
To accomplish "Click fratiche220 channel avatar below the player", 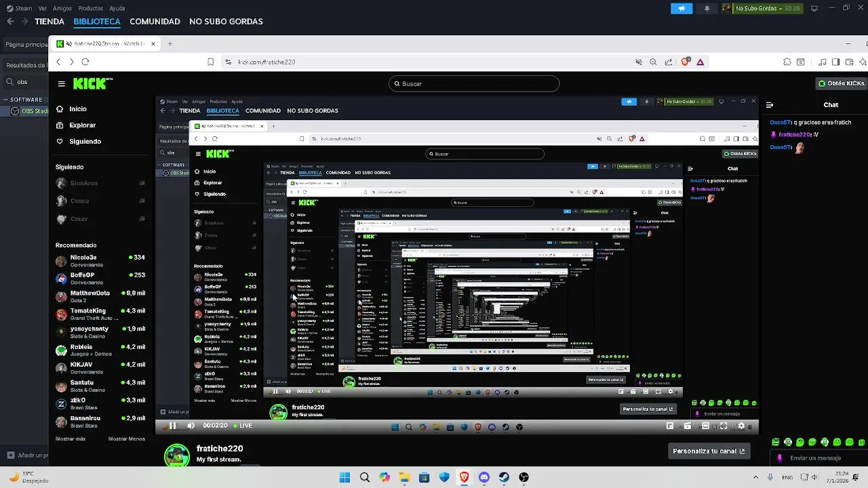I will 177,455.
